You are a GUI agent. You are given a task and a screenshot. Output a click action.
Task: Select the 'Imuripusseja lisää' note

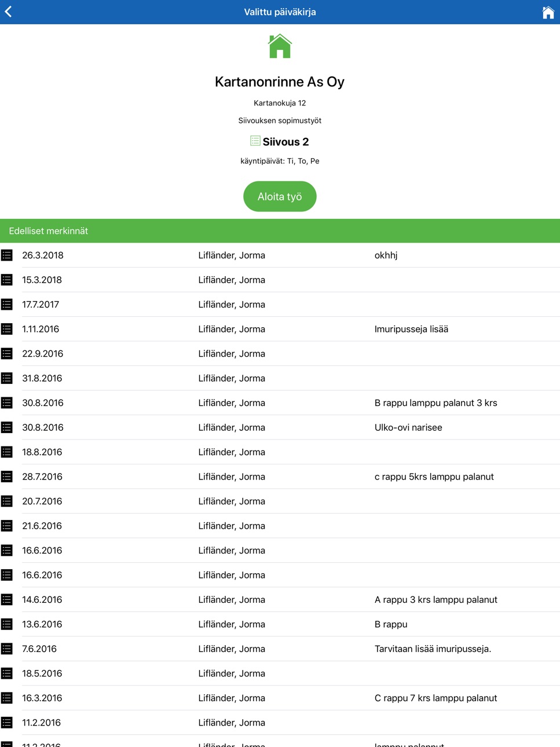tap(411, 329)
